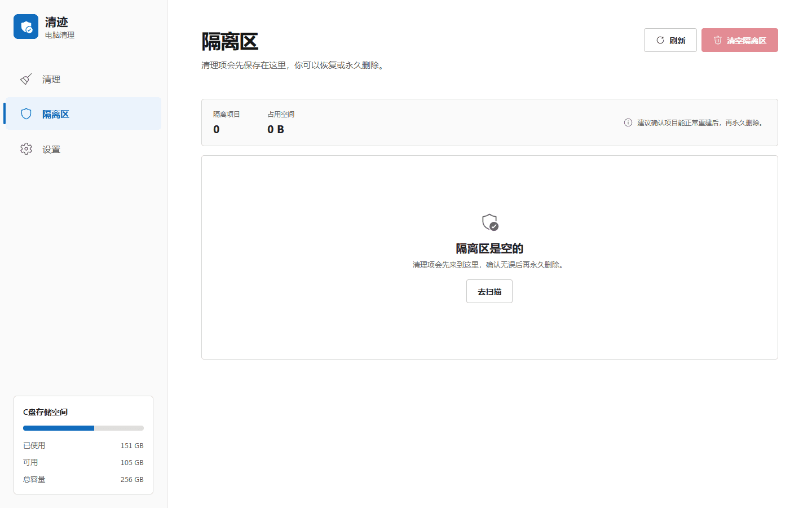Click the text 清理项会先保存在这里，你可以恢复或永久删除。
The image size is (812, 508).
[x=294, y=65]
